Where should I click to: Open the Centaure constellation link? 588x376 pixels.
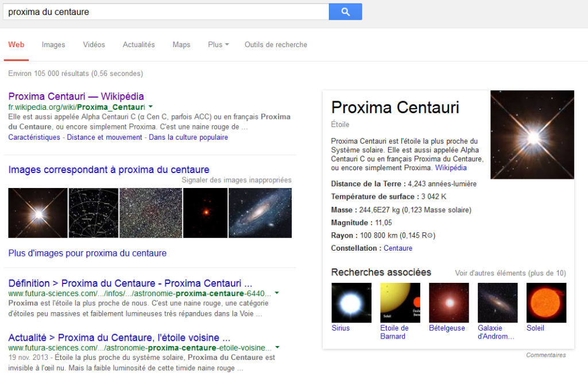pyautogui.click(x=398, y=248)
